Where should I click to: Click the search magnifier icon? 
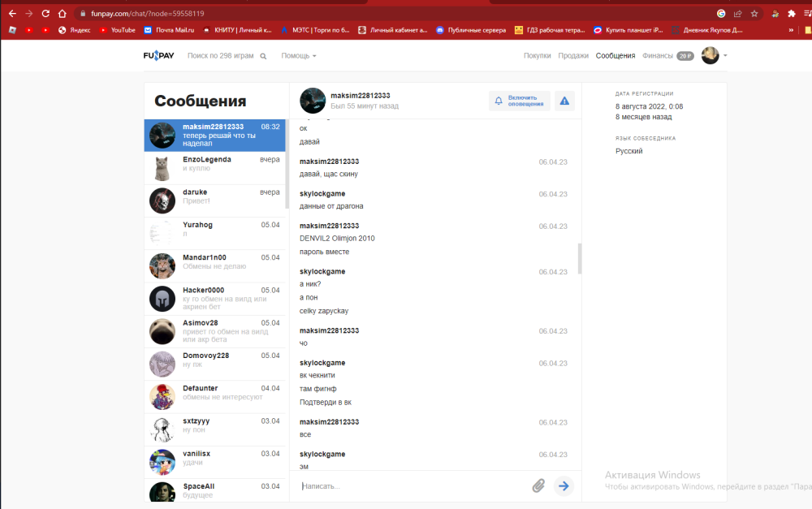click(x=263, y=56)
